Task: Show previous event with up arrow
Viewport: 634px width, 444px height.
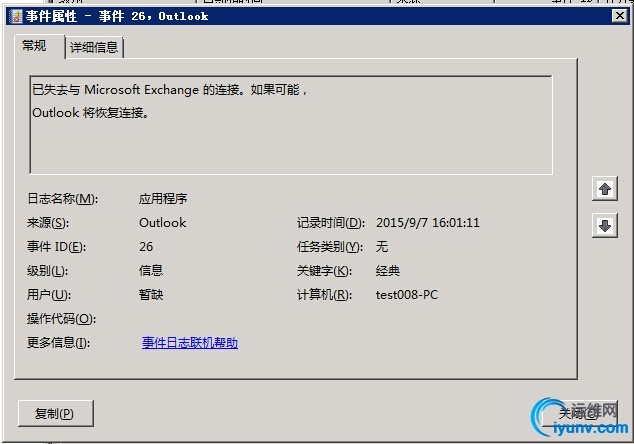Action: coord(605,189)
